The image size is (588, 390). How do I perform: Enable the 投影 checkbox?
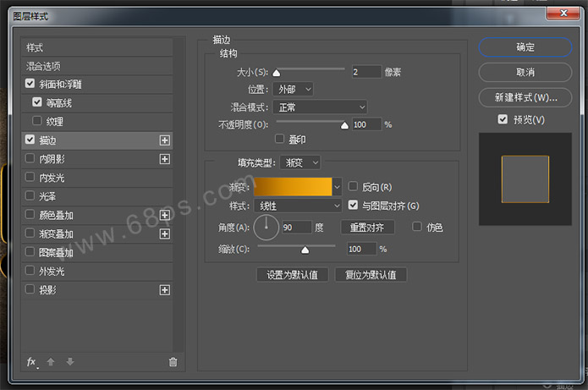[x=30, y=289]
